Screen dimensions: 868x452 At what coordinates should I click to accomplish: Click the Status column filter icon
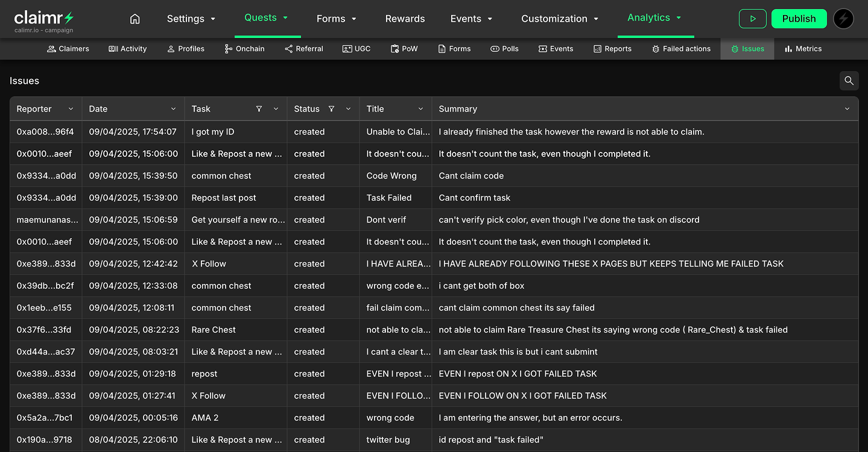tap(331, 109)
